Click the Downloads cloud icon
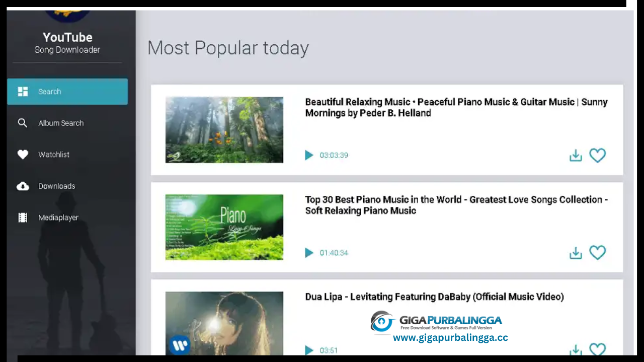The image size is (644, 362). click(23, 186)
